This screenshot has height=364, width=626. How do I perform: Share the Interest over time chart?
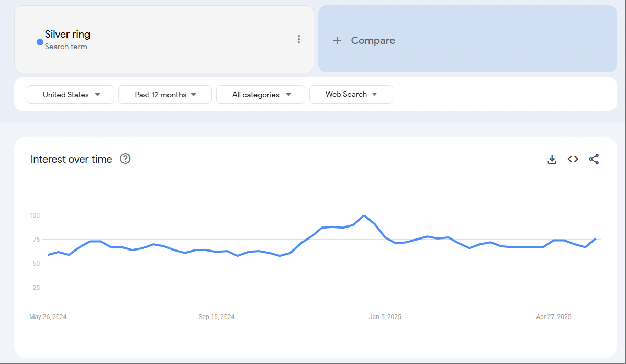pos(594,159)
